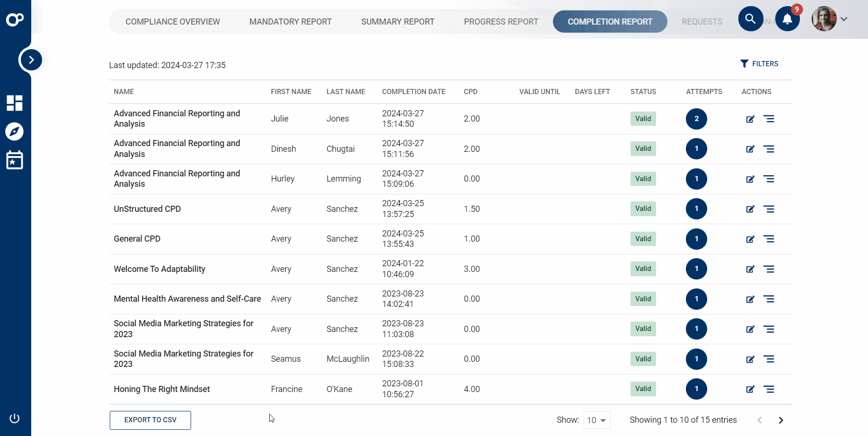
Task: Open the notifications bell showing 9 alerts
Action: point(788,19)
